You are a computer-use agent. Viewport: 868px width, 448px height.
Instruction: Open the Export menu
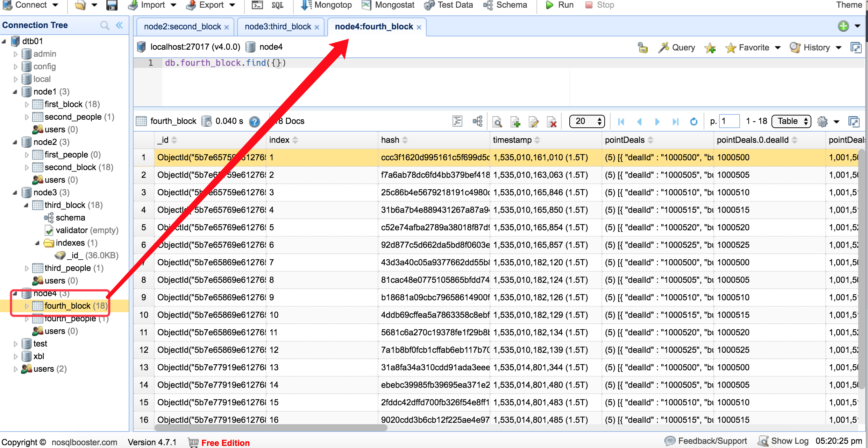click(211, 5)
